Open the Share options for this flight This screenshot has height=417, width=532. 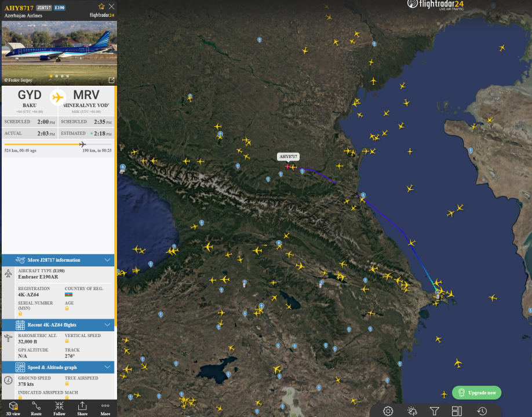(82, 408)
